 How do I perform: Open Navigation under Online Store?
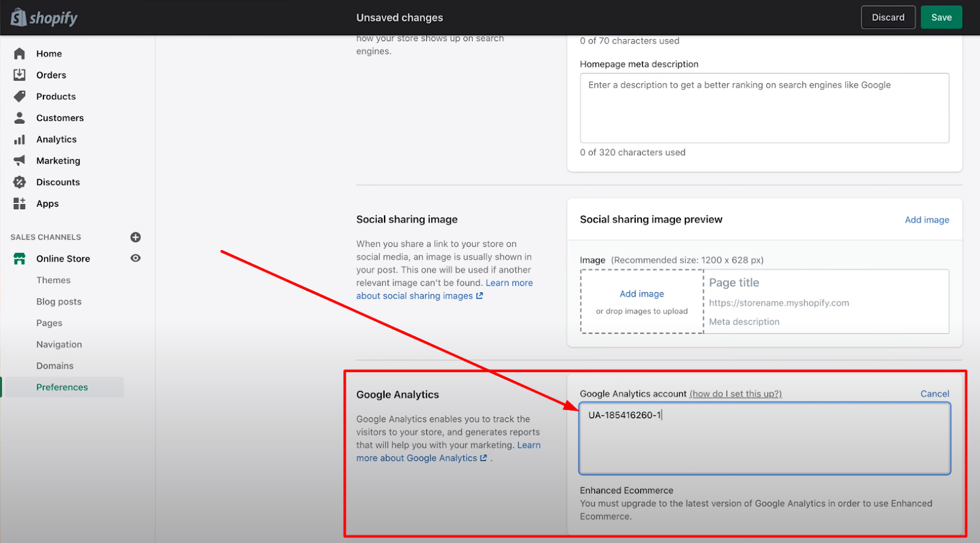tap(59, 344)
